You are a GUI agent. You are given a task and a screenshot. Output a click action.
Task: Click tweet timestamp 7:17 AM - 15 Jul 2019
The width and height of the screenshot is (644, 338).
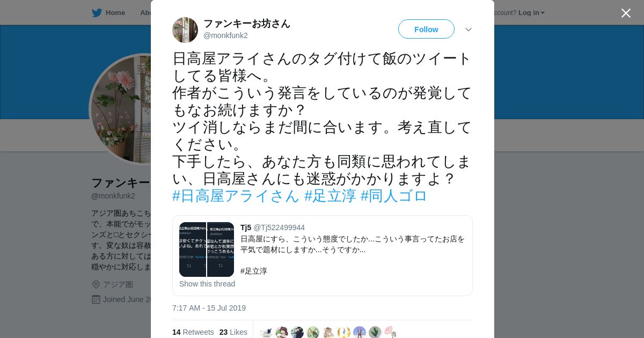pos(209,308)
